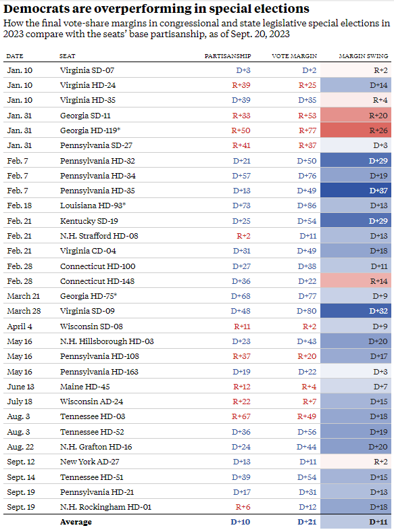Select the New York AD-27 seat name
Viewport: 394px width, 532px height.
coord(89,462)
